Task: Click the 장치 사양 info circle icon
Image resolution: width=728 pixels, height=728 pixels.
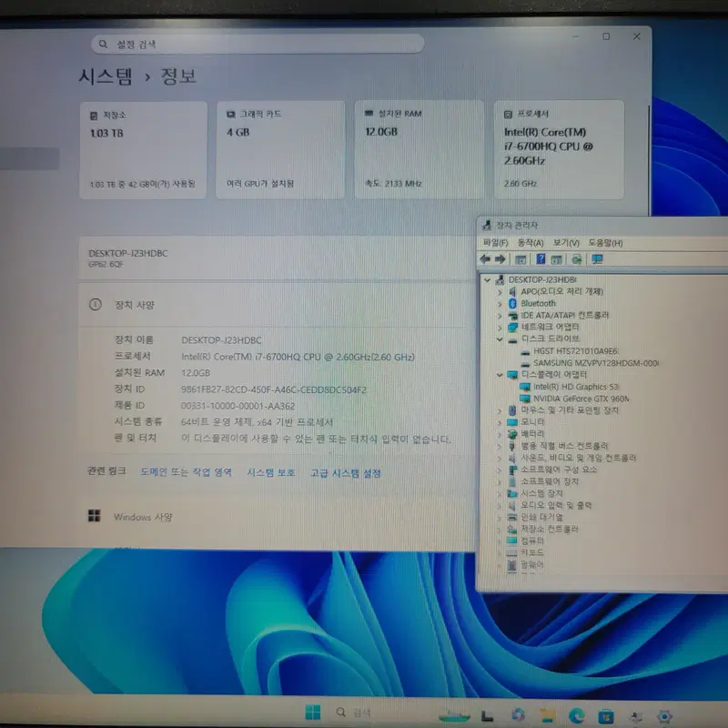Action: (96, 305)
